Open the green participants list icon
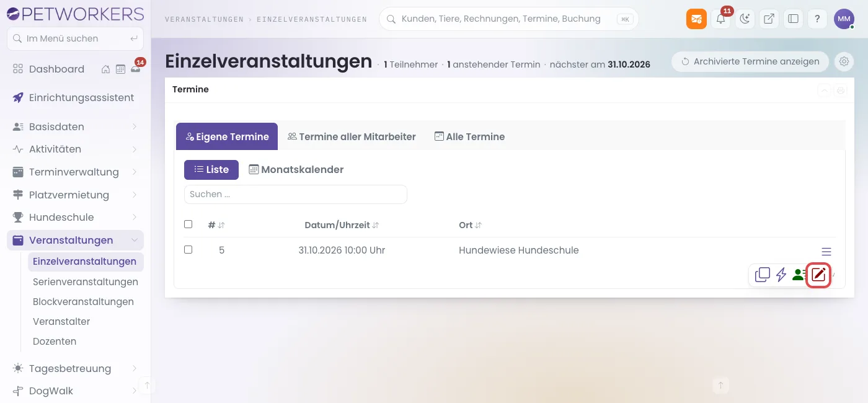868x403 pixels. pyautogui.click(x=800, y=275)
